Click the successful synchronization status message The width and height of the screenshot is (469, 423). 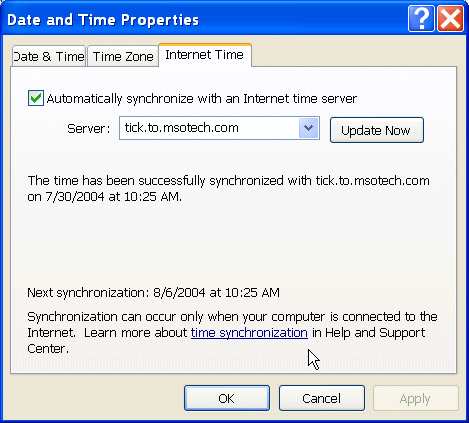pyautogui.click(x=228, y=188)
